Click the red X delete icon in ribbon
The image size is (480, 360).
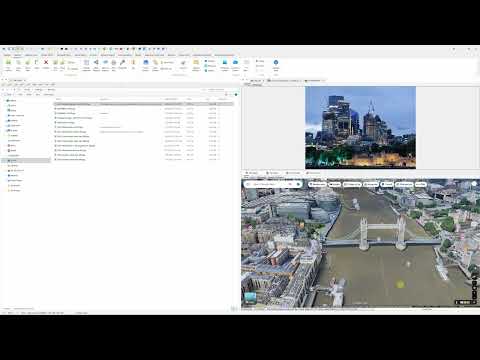[x=46, y=62]
